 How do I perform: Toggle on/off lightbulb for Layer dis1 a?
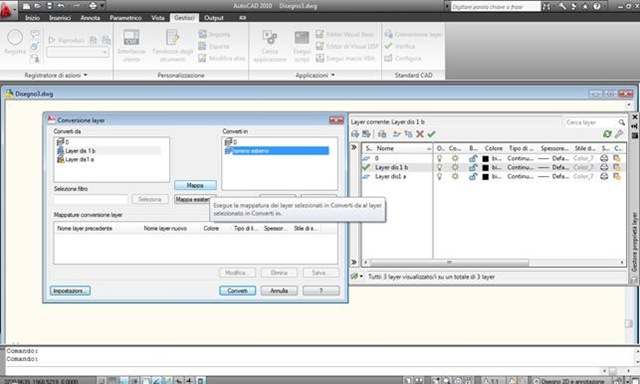click(440, 176)
